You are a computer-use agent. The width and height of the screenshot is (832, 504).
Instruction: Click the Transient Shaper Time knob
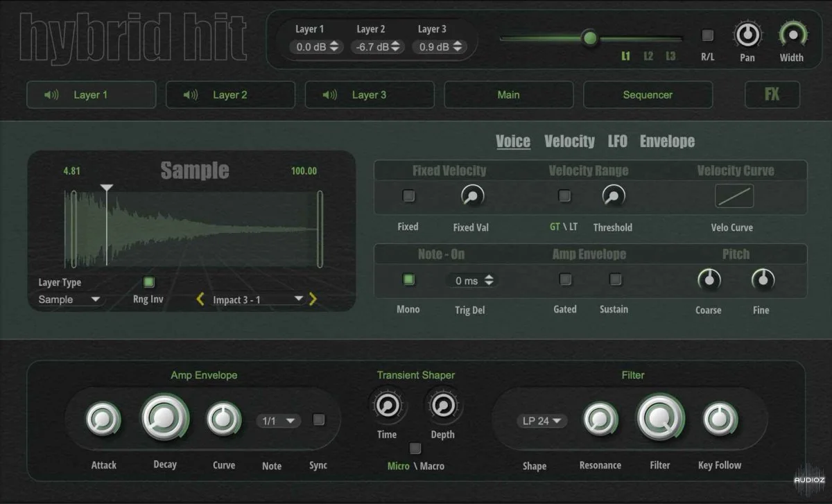click(x=387, y=406)
